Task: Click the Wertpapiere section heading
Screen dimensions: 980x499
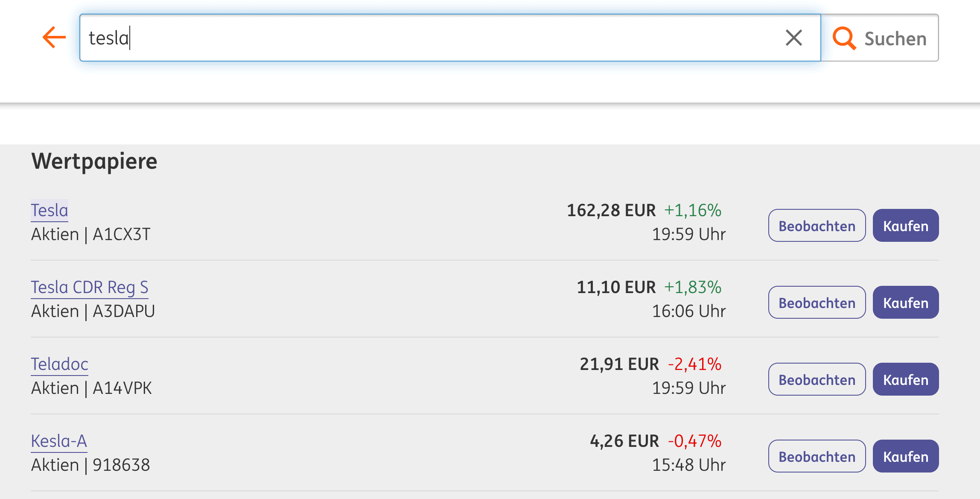Action: tap(94, 161)
